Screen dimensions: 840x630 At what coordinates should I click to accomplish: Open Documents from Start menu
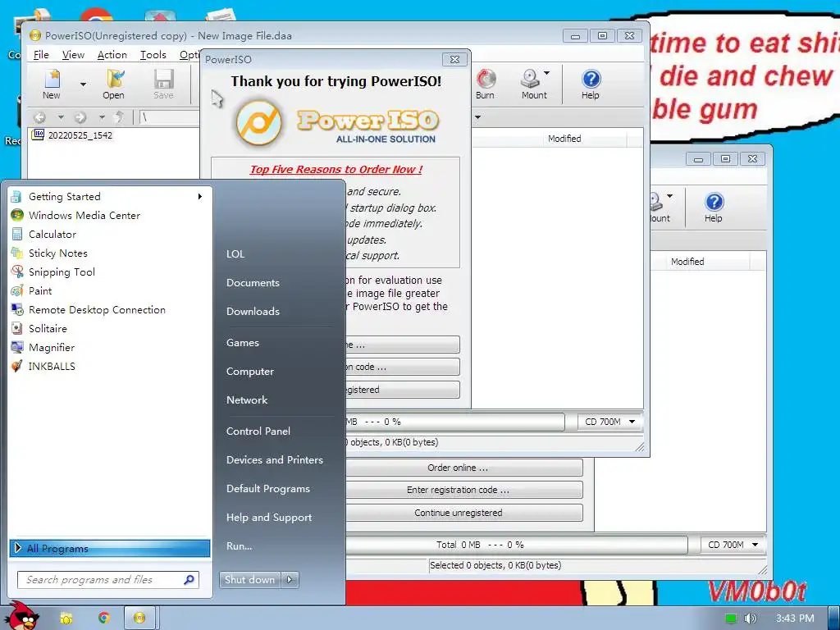point(253,283)
